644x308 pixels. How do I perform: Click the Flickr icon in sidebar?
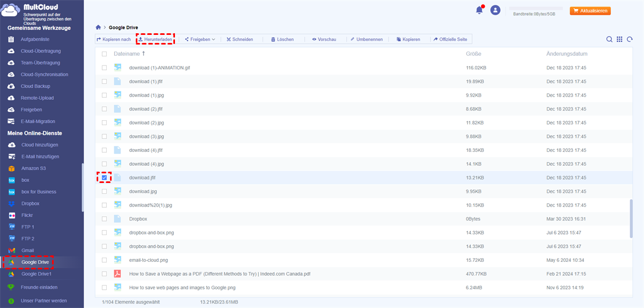(11, 215)
